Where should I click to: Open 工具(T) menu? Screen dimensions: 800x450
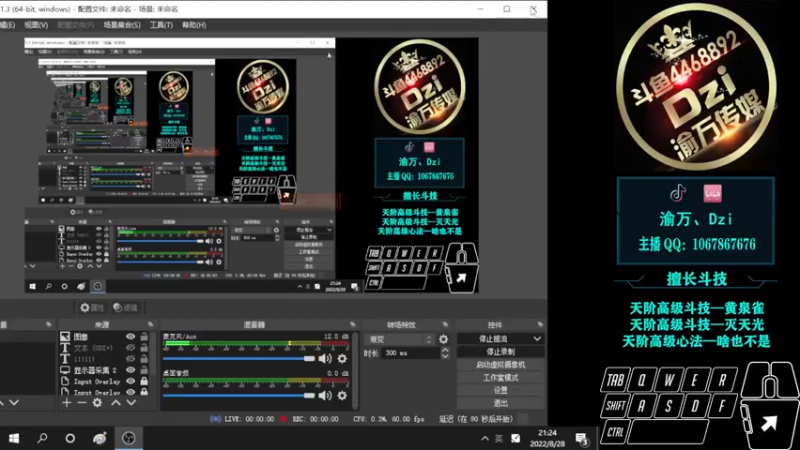[x=161, y=25]
